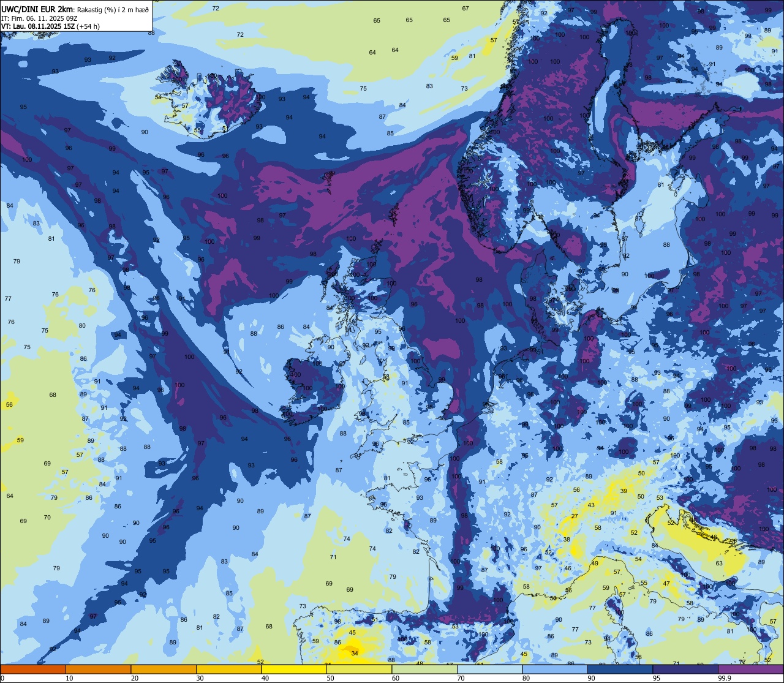Select the 70–80 pale blue legend swatch
The height and width of the screenshot is (683, 784).
click(x=489, y=669)
